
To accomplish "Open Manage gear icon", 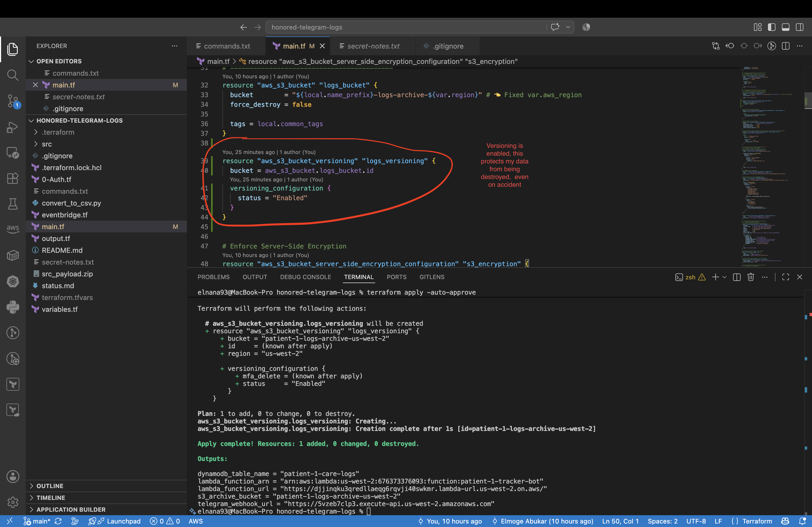I will [x=13, y=502].
